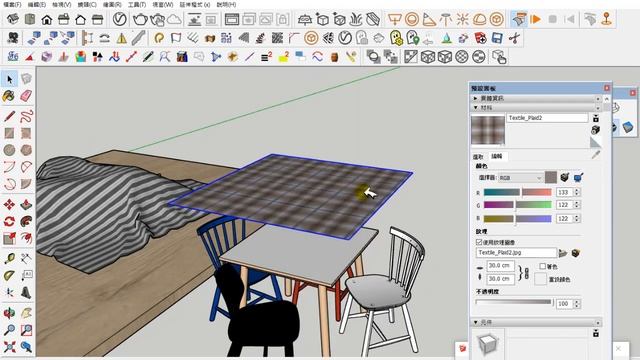The height and width of the screenshot is (360, 640).
Task: Select the Circle tool in left toolbar
Action: [9, 150]
